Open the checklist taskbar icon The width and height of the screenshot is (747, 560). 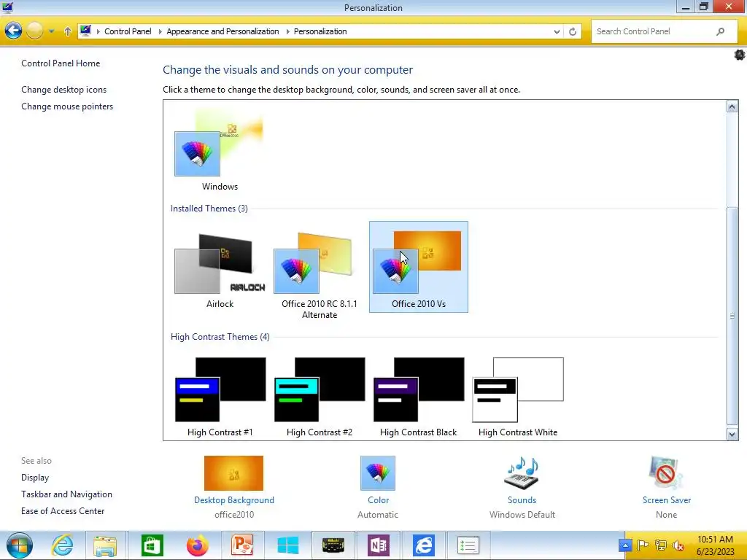pos(468,545)
